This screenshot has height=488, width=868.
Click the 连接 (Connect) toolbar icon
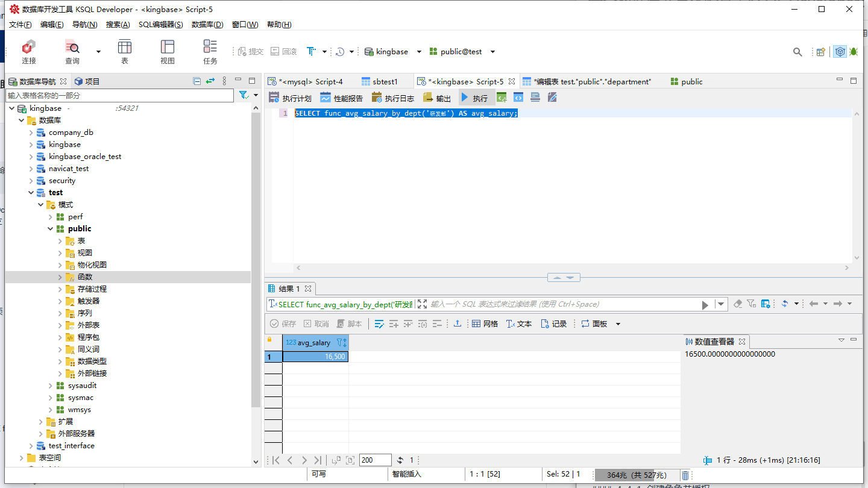[28, 52]
